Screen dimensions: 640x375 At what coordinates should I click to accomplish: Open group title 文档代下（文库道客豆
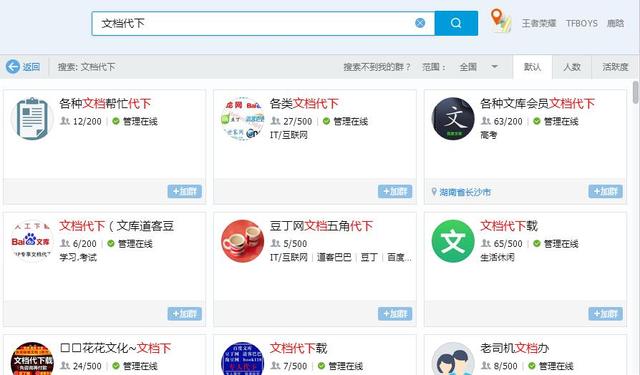[x=117, y=226]
